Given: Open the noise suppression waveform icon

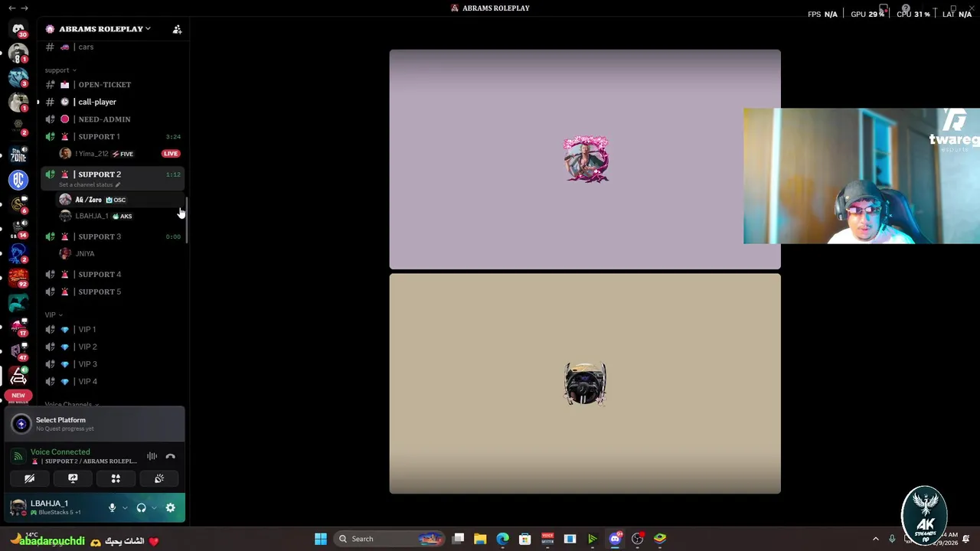Looking at the screenshot, I should (x=152, y=456).
